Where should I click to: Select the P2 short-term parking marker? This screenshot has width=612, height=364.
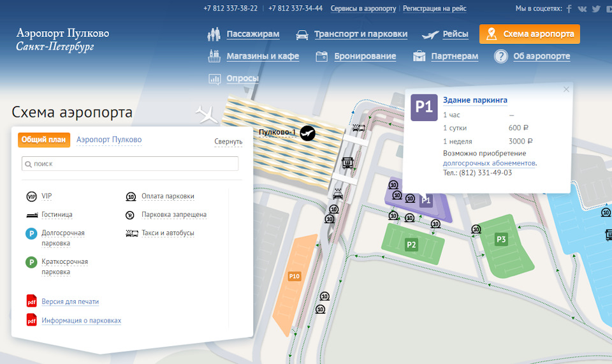(411, 244)
